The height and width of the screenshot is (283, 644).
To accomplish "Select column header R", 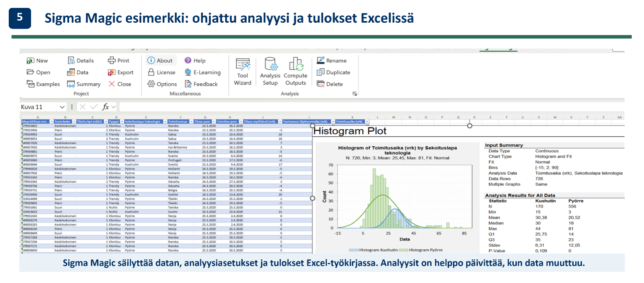I will [x=474, y=117].
